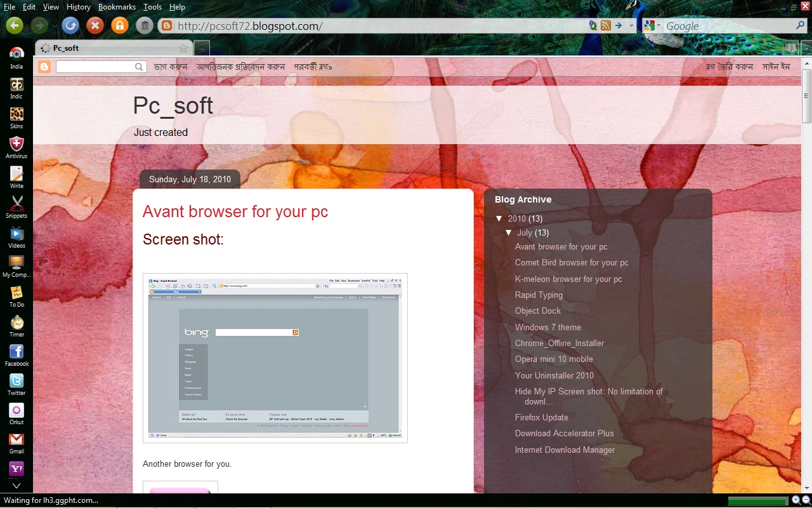
Task: Go back with the green back arrow
Action: 15,25
